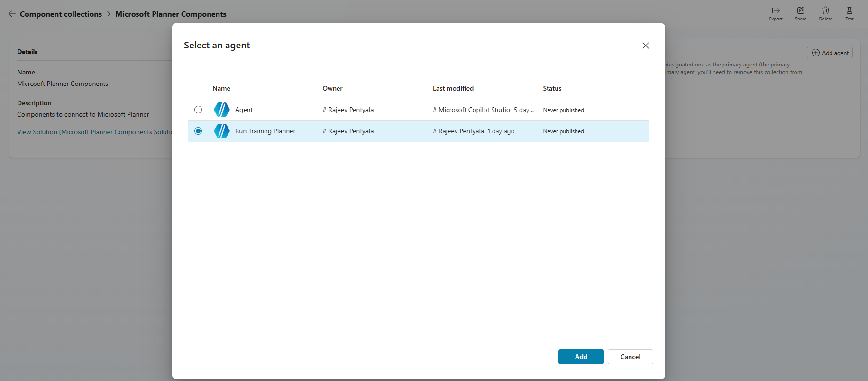This screenshot has height=381, width=868.
Task: Click the Run Training Planner name text
Action: click(265, 131)
